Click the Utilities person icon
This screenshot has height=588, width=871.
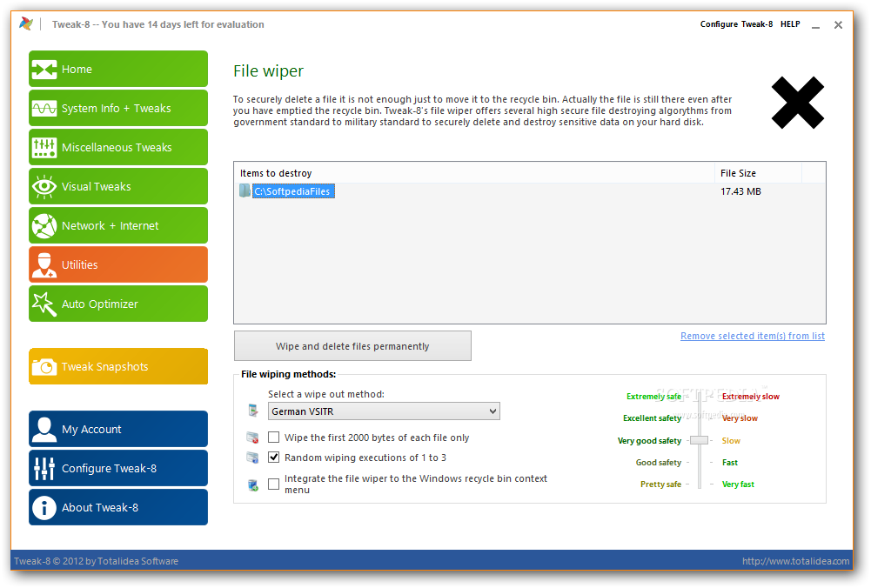pos(44,264)
